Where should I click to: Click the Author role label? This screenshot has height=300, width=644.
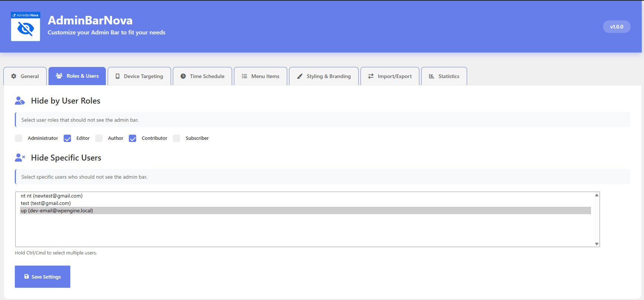click(115, 138)
